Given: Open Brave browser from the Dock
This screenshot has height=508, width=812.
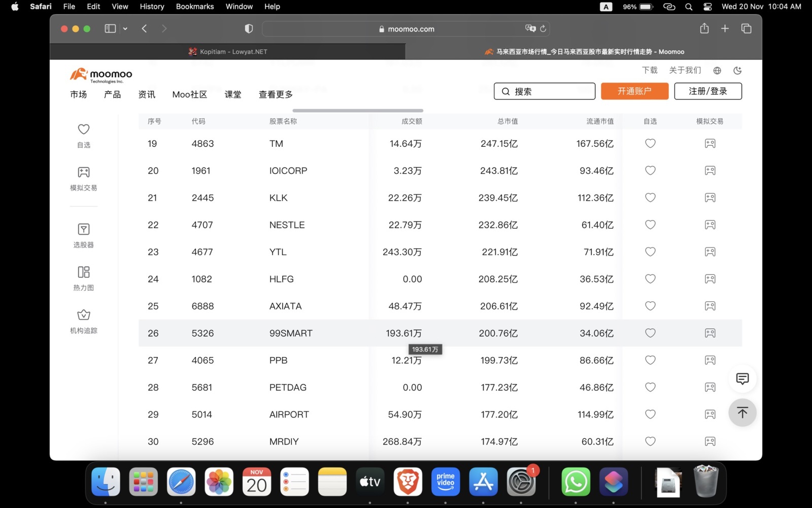Looking at the screenshot, I should 408,482.
